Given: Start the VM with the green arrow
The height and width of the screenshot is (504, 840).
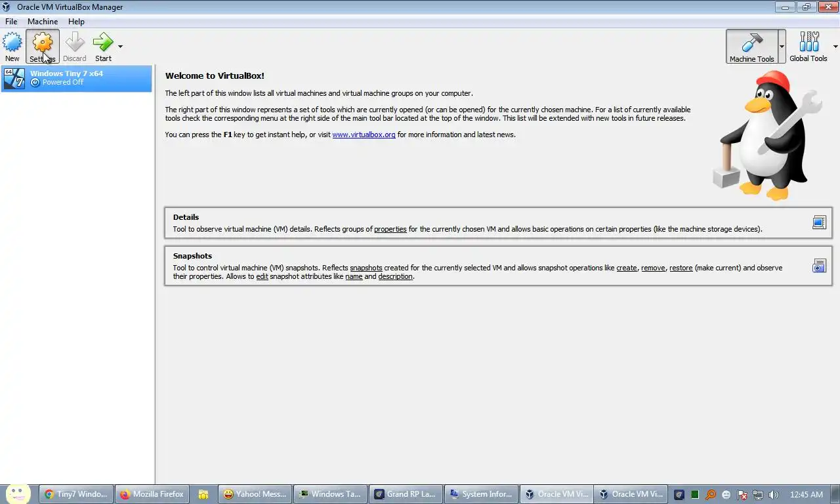Looking at the screenshot, I should (103, 47).
